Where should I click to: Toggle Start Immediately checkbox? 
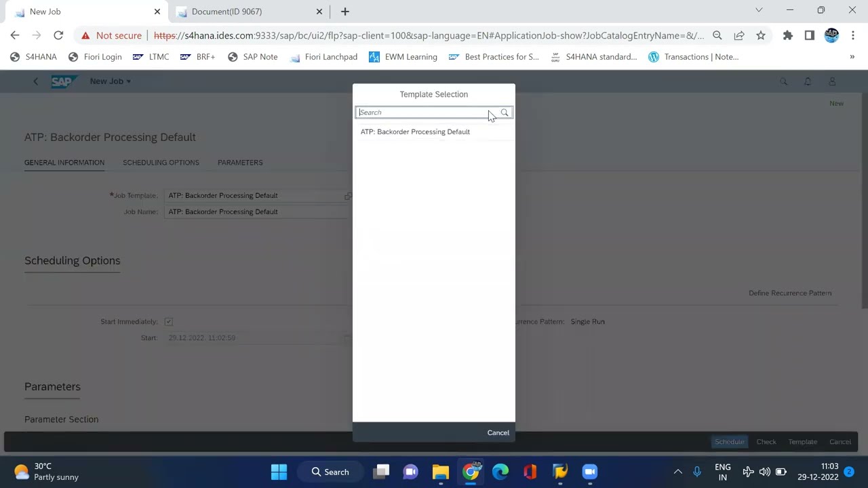pyautogui.click(x=168, y=321)
